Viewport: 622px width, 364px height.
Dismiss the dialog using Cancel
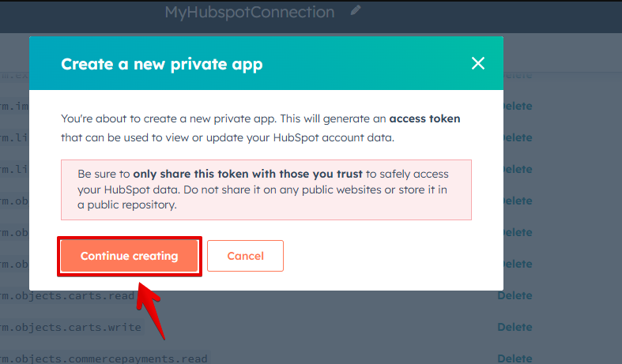click(245, 256)
